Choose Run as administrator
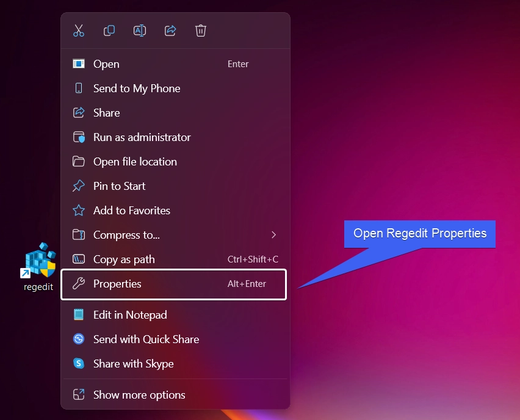520x420 pixels. (x=175, y=137)
